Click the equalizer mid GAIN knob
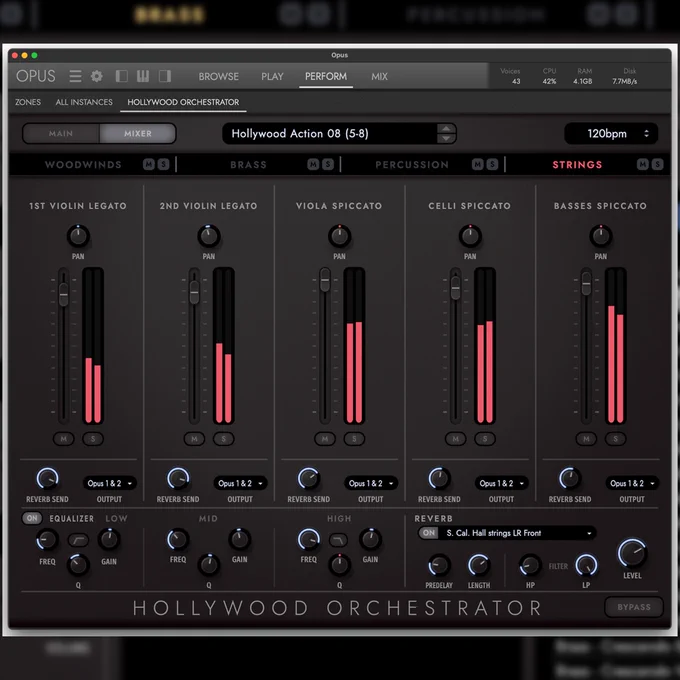Viewport: 680px width, 680px height. [239, 539]
